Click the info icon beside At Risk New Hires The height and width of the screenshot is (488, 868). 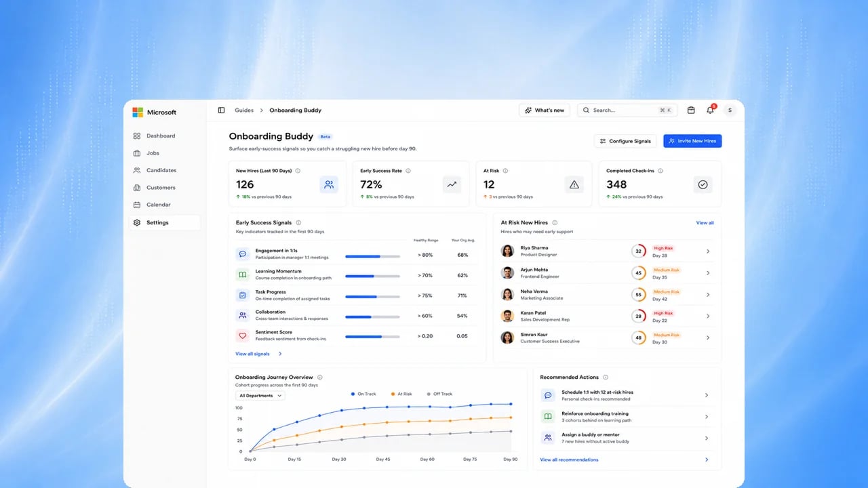coord(555,222)
